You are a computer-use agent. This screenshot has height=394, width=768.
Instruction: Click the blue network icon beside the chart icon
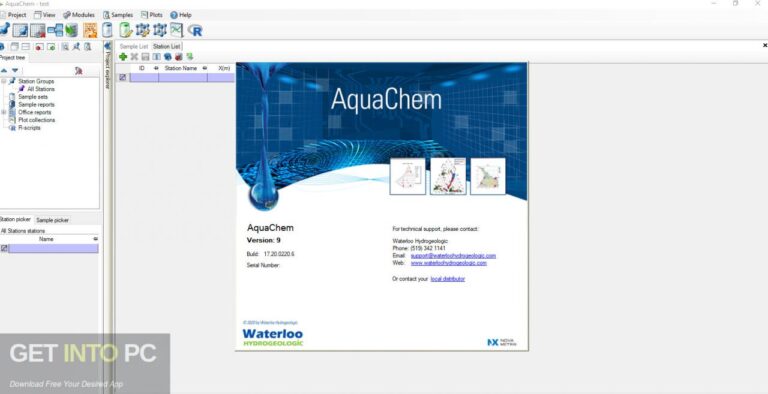click(x=160, y=30)
